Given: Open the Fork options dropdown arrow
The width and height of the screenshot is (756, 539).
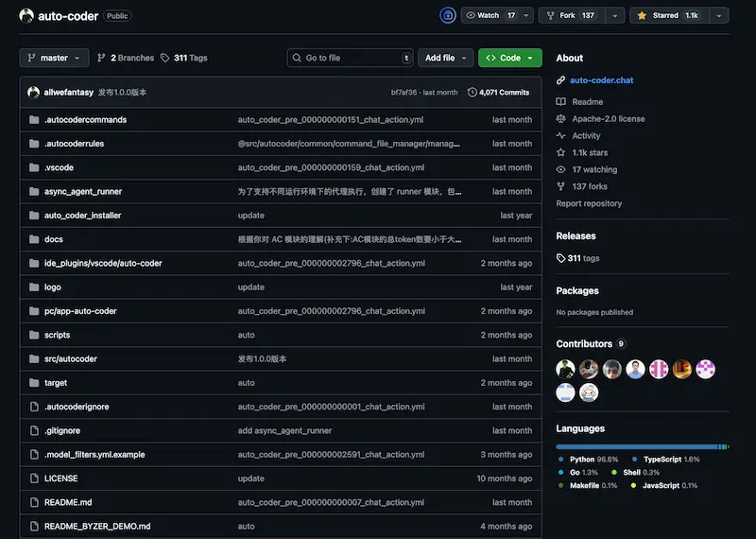Looking at the screenshot, I should pyautogui.click(x=615, y=15).
